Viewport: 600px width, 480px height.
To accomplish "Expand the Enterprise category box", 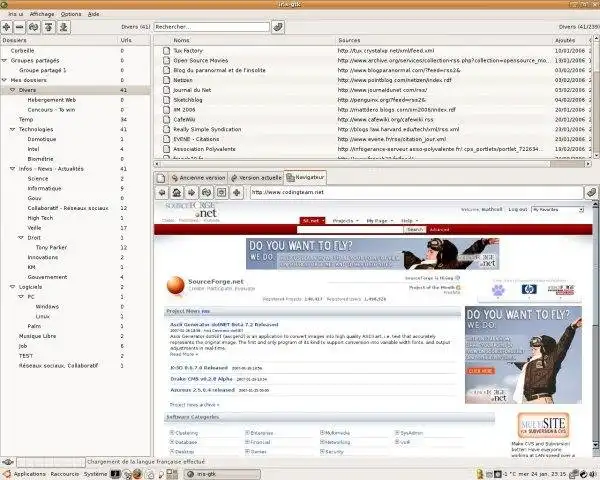I will tap(247, 433).
